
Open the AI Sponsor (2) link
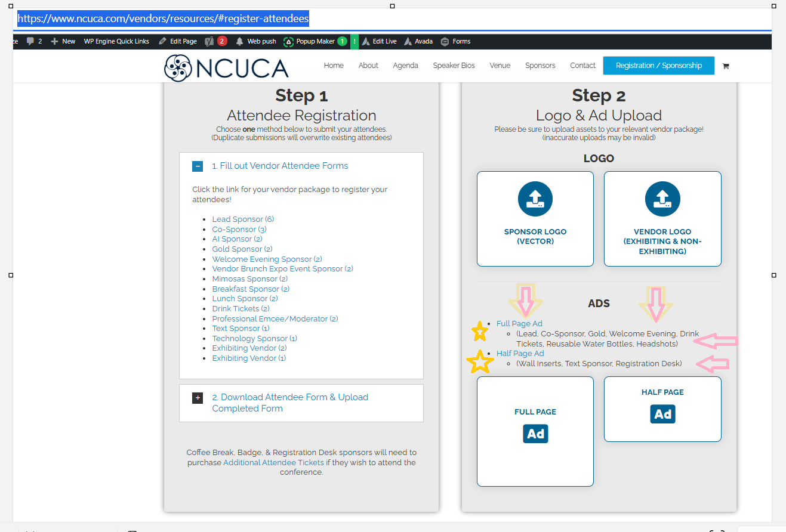[x=237, y=239]
